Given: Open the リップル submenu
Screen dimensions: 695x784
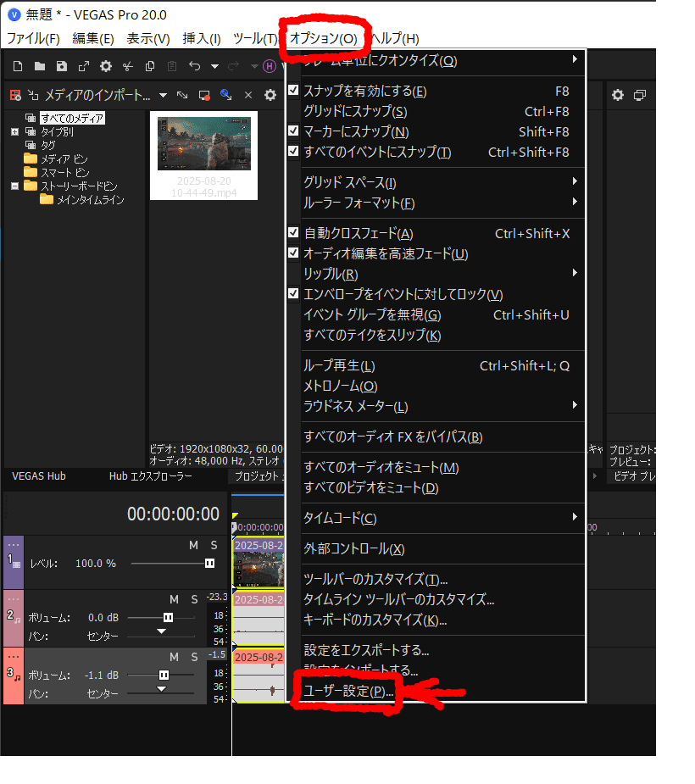Looking at the screenshot, I should tap(436, 274).
